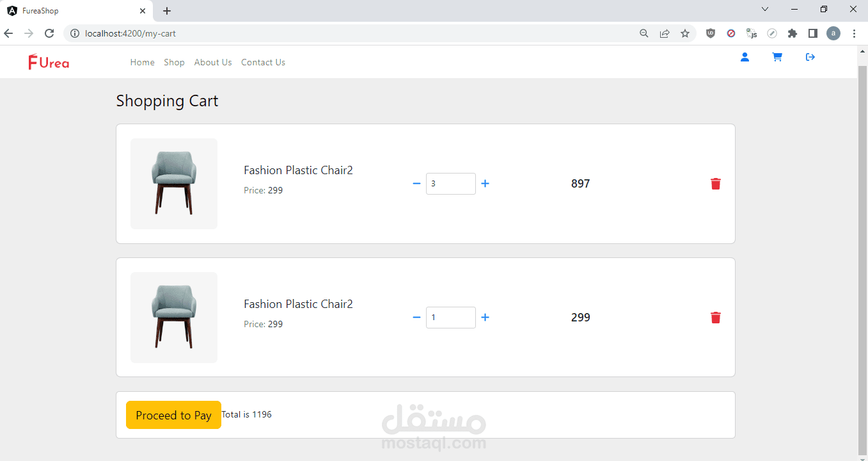Image resolution: width=868 pixels, height=461 pixels.
Task: Click the logout icon in navbar
Action: 810,58
